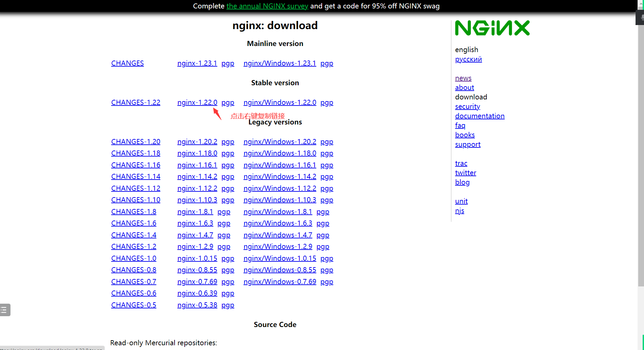The height and width of the screenshot is (350, 644).
Task: Open the CHANGES-1.4 link
Action: pos(134,235)
